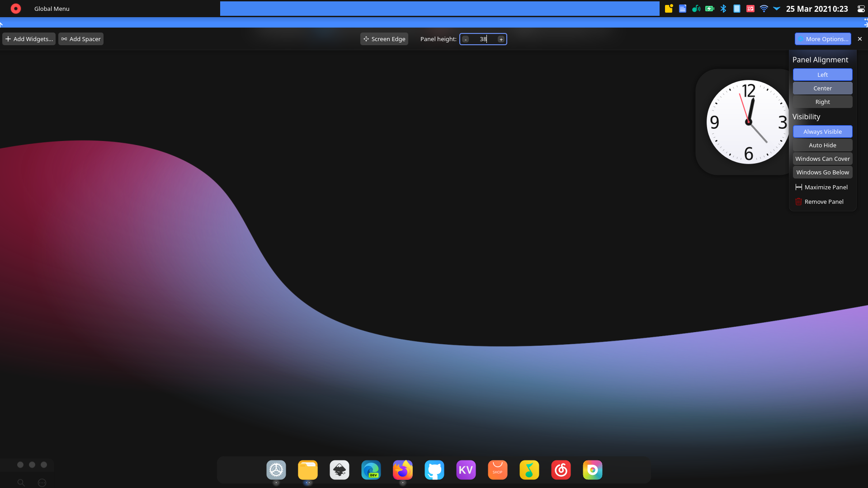Click the ellipsis circle icon at bottom left
The height and width of the screenshot is (488, 868).
[42, 483]
